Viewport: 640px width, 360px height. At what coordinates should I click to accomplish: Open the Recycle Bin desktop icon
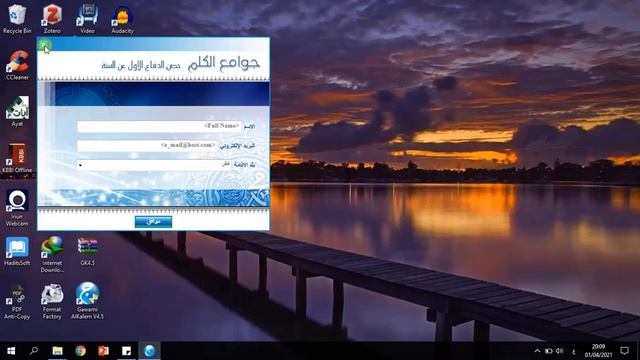(x=17, y=18)
